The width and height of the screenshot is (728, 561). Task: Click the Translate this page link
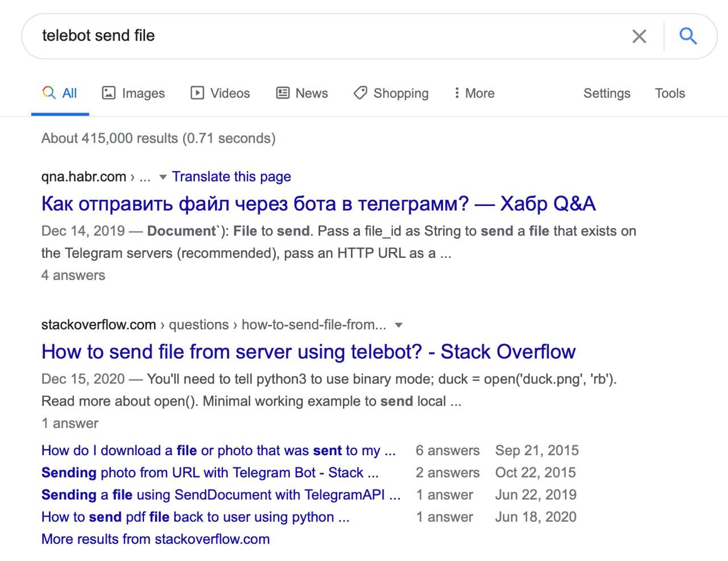point(231,177)
